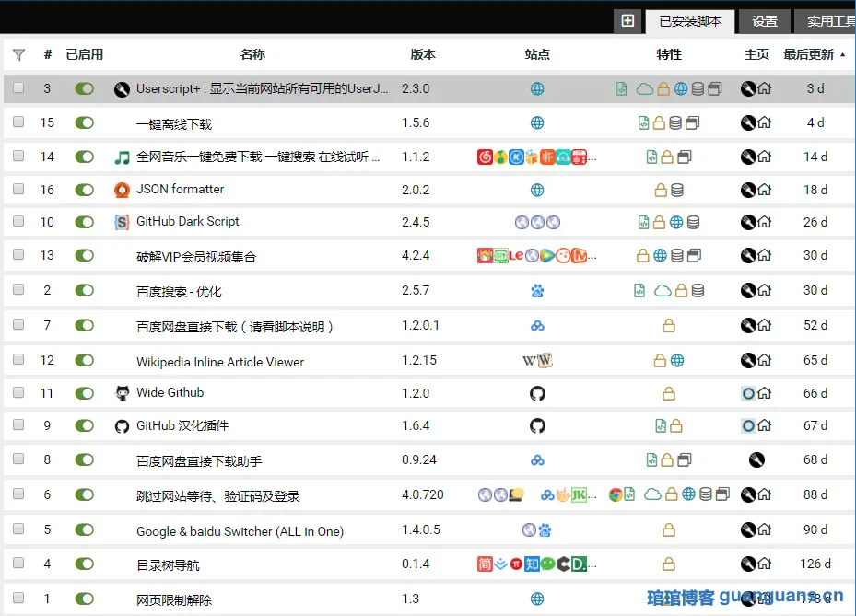
Task: Sort by # column header
Action: [48, 54]
